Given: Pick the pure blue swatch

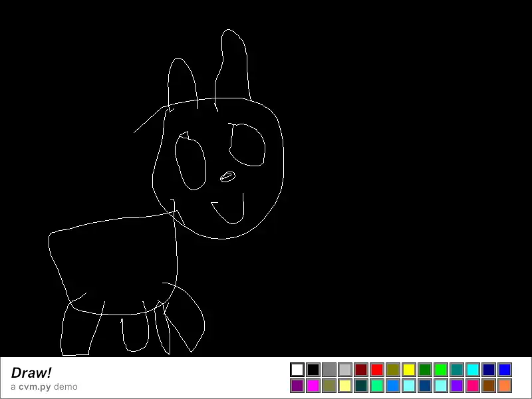Looking at the screenshot, I should tap(505, 370).
